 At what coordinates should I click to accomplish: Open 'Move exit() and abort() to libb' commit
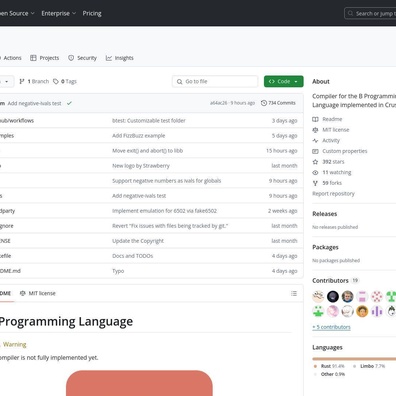tap(147, 151)
